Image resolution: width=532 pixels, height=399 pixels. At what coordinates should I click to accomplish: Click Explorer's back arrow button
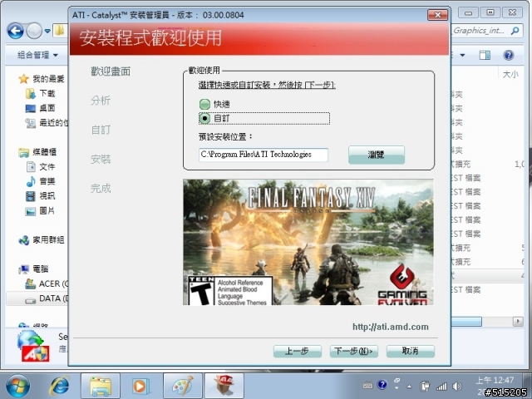(x=15, y=32)
